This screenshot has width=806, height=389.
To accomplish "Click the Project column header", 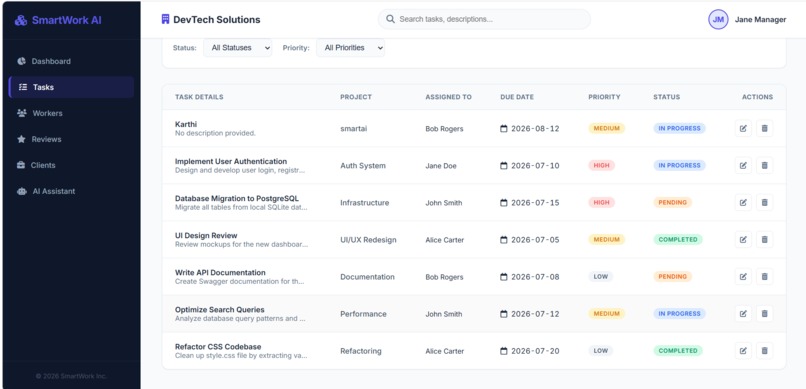I will point(356,97).
